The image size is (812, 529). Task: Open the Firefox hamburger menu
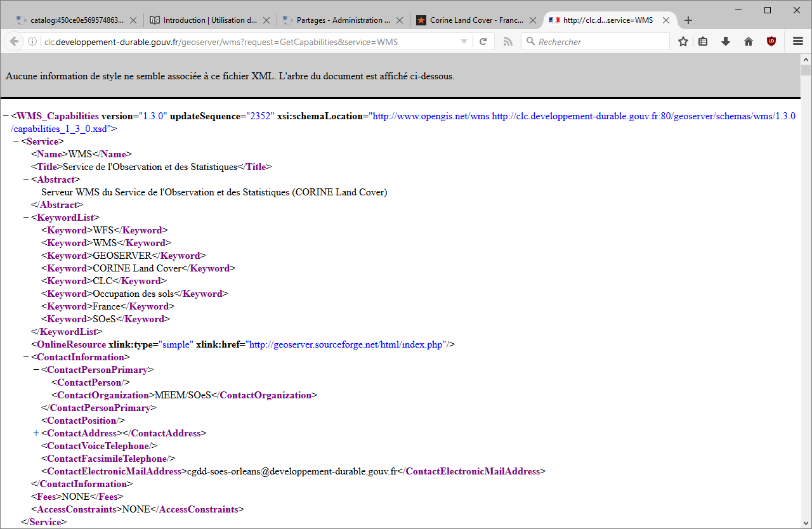[x=798, y=42]
